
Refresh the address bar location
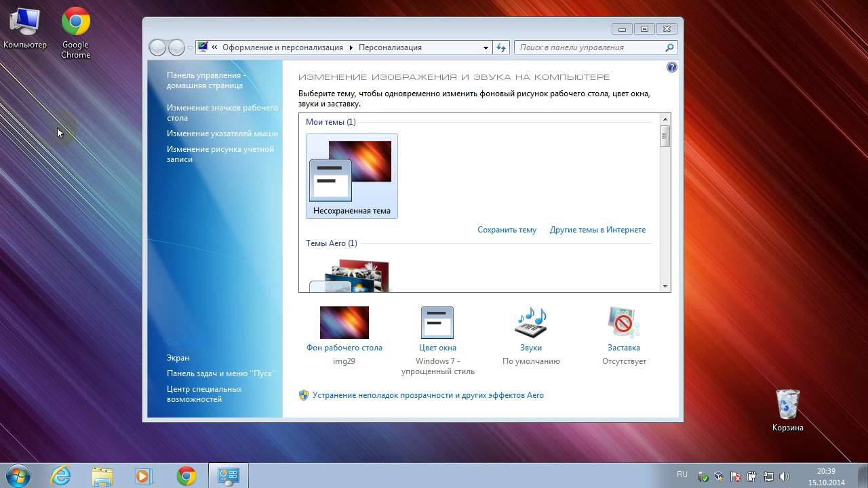click(501, 47)
